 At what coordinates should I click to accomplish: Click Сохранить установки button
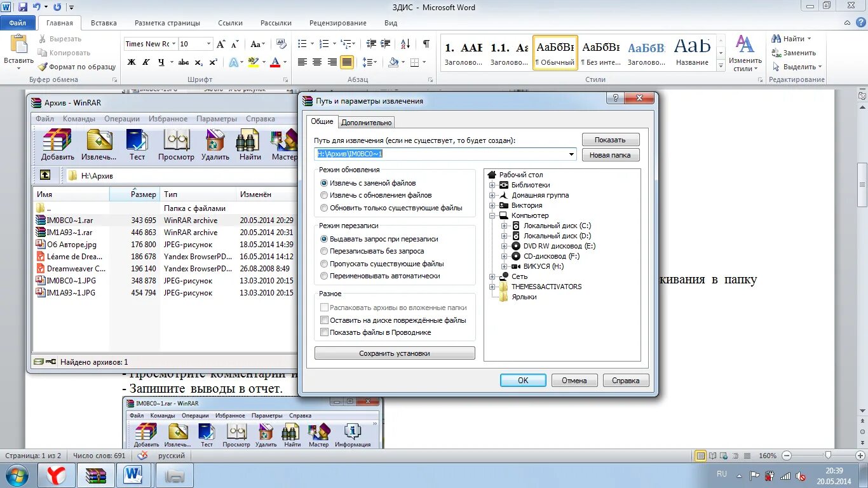click(395, 353)
